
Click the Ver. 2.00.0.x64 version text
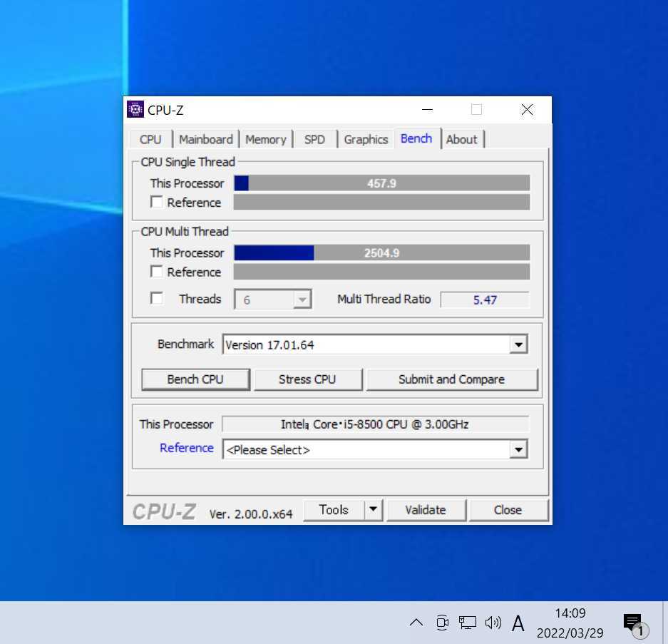tap(251, 514)
